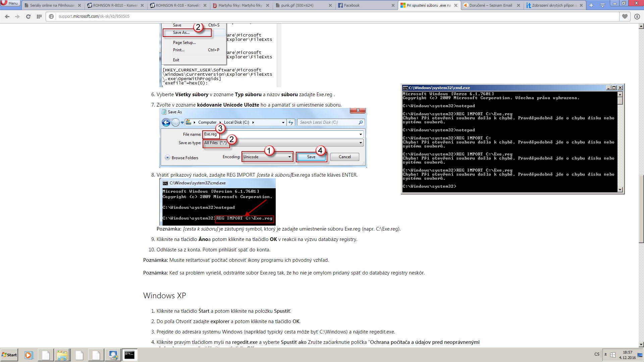Switch to cmd.exe taskbar icon
This screenshot has width=644, height=362.
[129, 355]
